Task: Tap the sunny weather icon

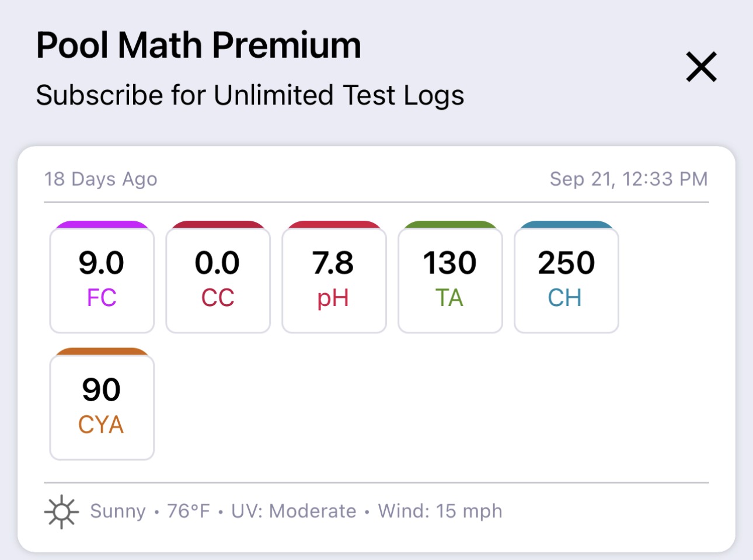Action: click(x=61, y=512)
